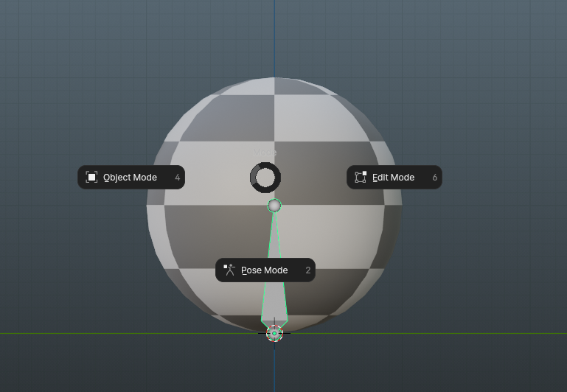Choose Pose Mode from the pie menu
567x392 pixels.
pos(265,270)
